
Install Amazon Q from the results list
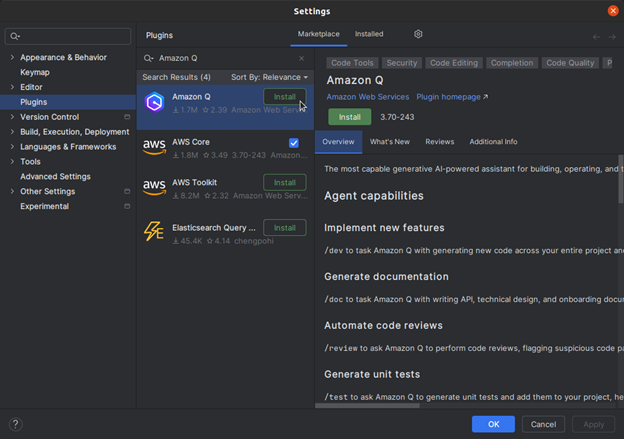click(x=285, y=97)
